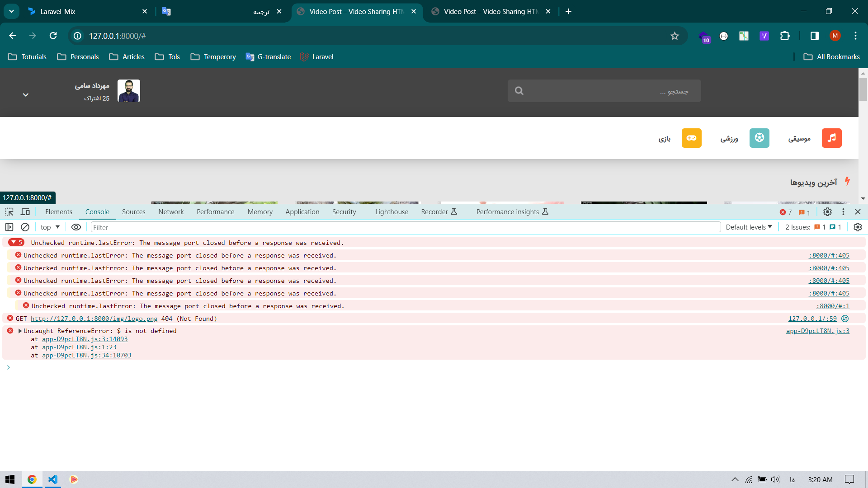Close the DevTools panel
868x488 pixels.
pos(858,212)
